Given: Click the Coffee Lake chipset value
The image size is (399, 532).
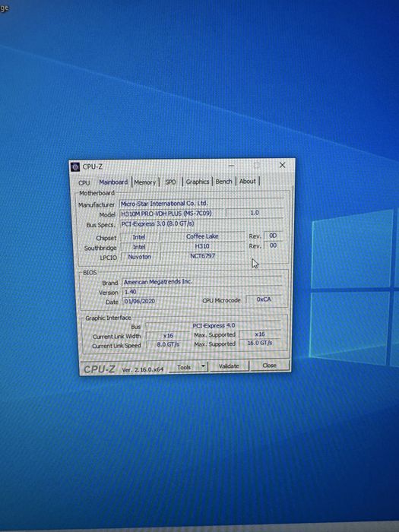Looking at the screenshot, I should coord(202,236).
